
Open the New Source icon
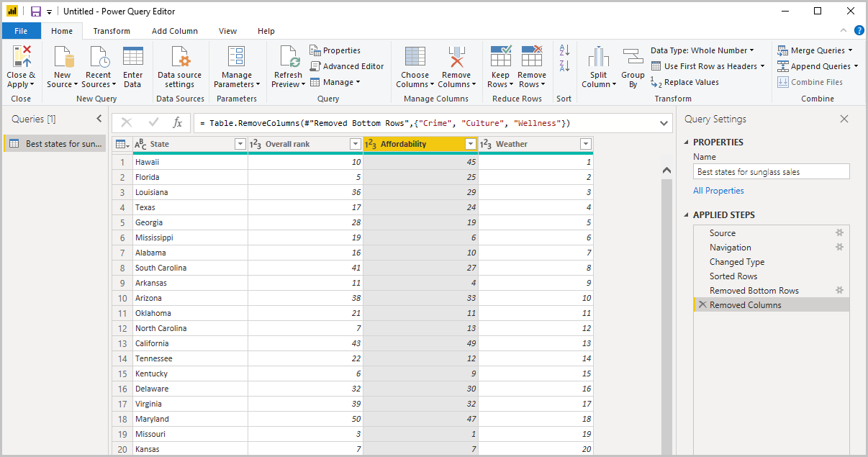[x=63, y=57]
